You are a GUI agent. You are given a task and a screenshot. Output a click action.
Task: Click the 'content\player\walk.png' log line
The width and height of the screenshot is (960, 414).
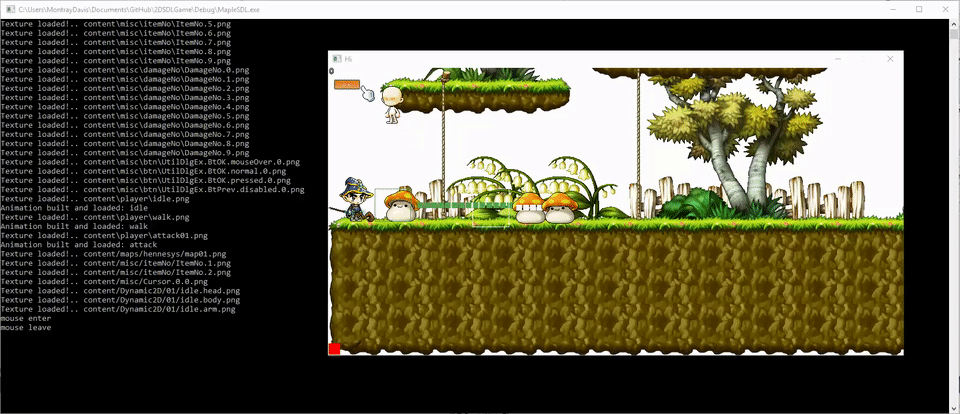click(x=95, y=217)
